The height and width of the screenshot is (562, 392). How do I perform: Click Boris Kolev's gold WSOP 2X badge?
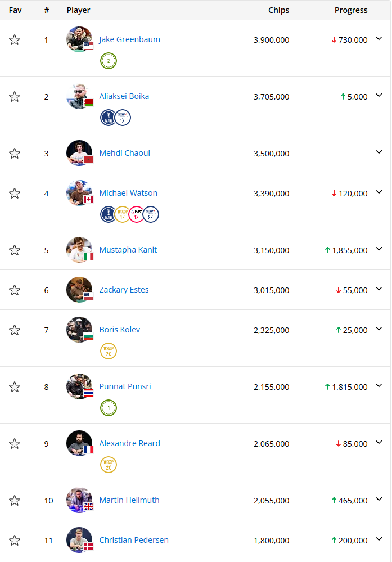(x=109, y=351)
